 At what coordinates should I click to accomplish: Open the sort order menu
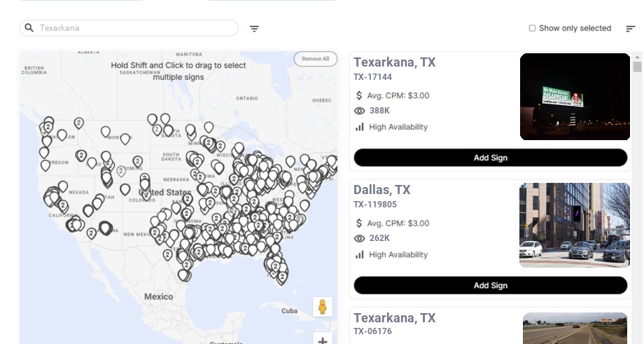click(x=631, y=29)
